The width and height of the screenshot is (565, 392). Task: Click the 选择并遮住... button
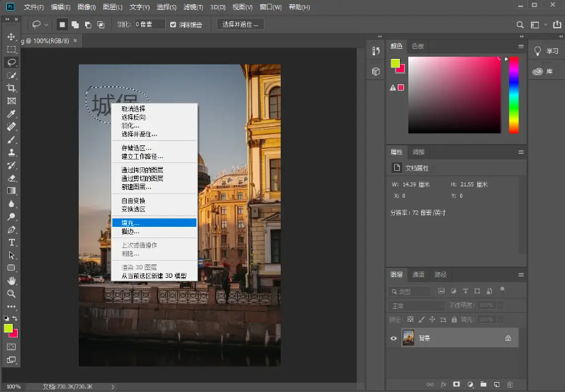(240, 25)
